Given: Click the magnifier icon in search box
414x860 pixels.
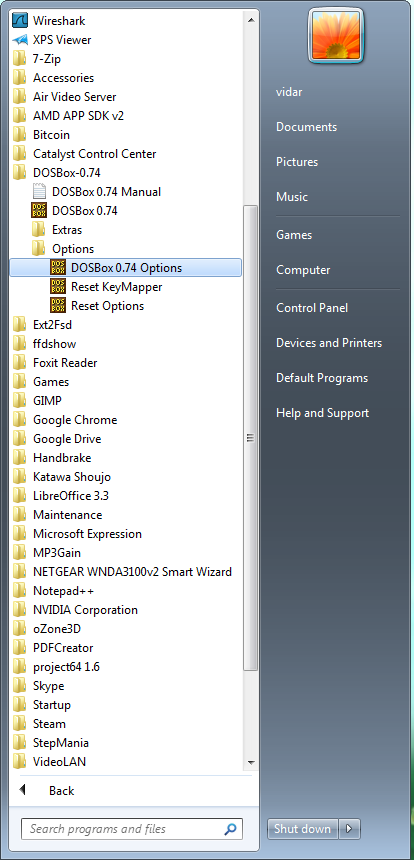Looking at the screenshot, I should 231,828.
